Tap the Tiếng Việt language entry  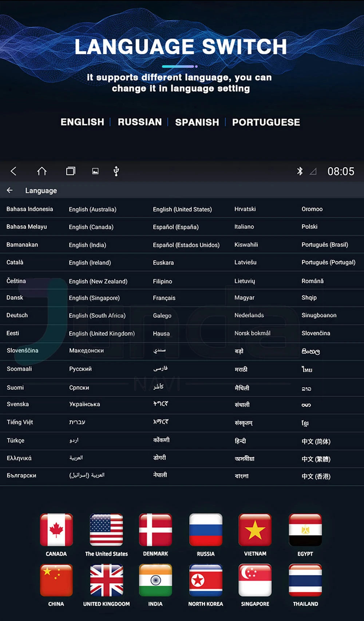click(x=20, y=422)
